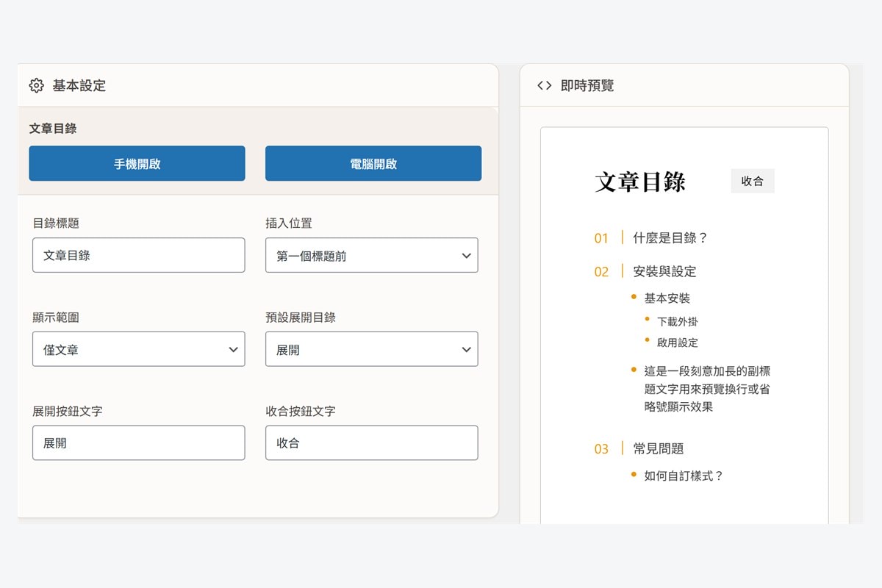
Task: Click the gear icon beside 基本設定
Action: (36, 85)
